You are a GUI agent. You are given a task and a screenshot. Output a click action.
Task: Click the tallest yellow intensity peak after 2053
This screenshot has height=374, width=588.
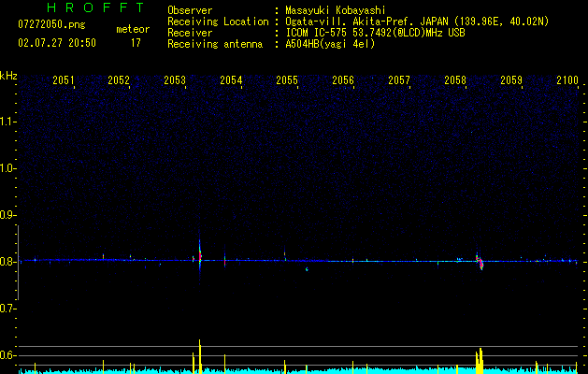200,356
